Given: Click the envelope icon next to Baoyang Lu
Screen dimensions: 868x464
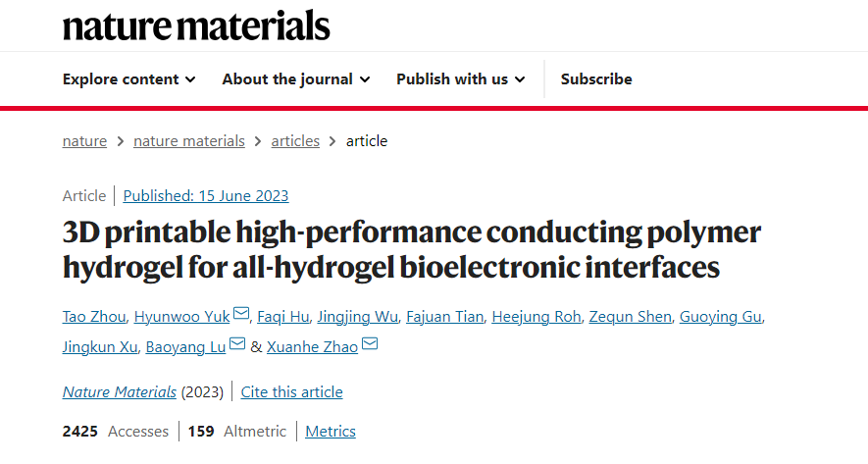Looking at the screenshot, I should [x=236, y=346].
